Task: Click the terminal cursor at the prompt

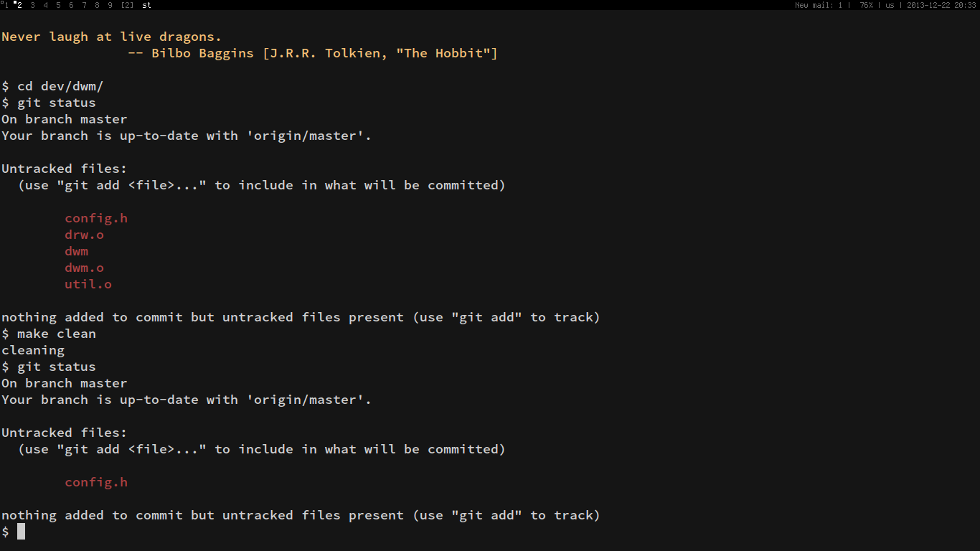Action: (21, 532)
